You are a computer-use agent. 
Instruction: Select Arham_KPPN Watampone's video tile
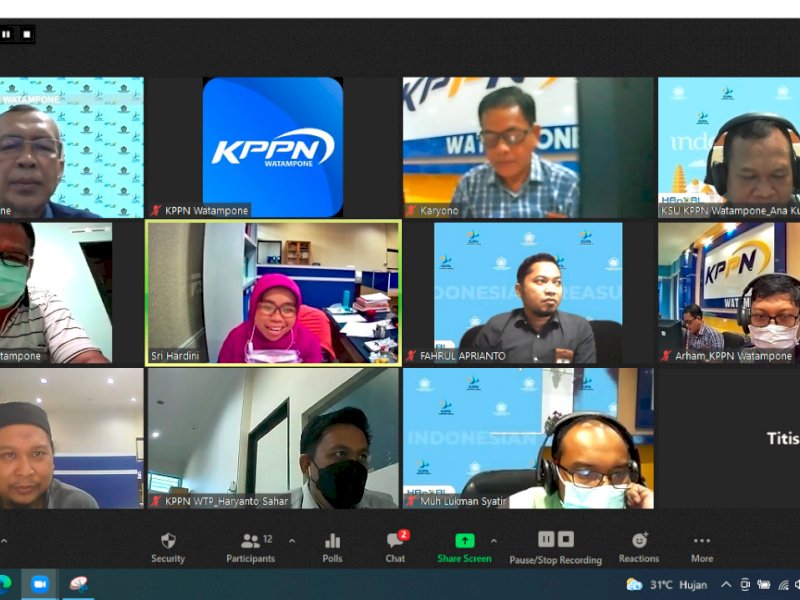click(x=729, y=293)
